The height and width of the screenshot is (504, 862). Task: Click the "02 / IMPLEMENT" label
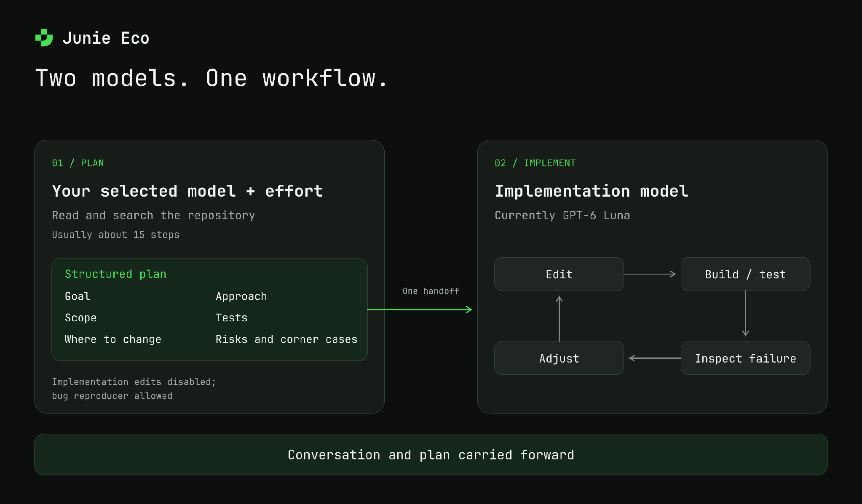click(x=535, y=163)
